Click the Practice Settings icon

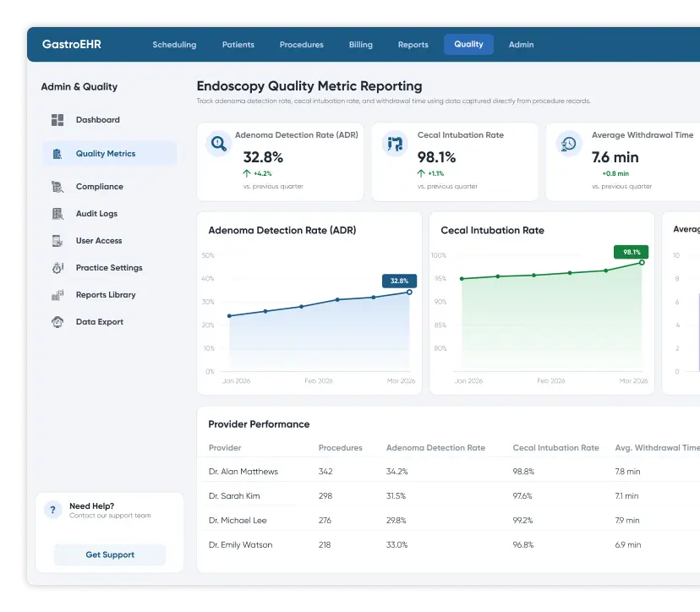pyautogui.click(x=57, y=268)
